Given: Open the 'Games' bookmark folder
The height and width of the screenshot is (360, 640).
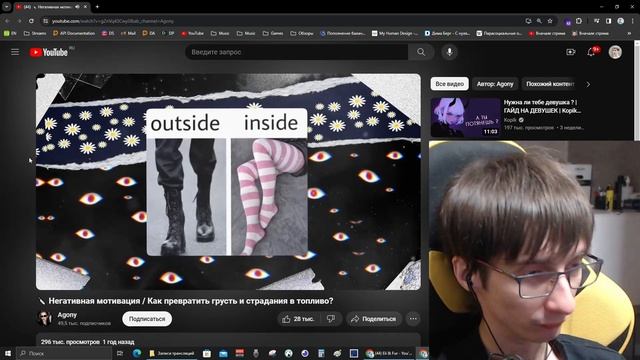Looking at the screenshot, I should 273,33.
